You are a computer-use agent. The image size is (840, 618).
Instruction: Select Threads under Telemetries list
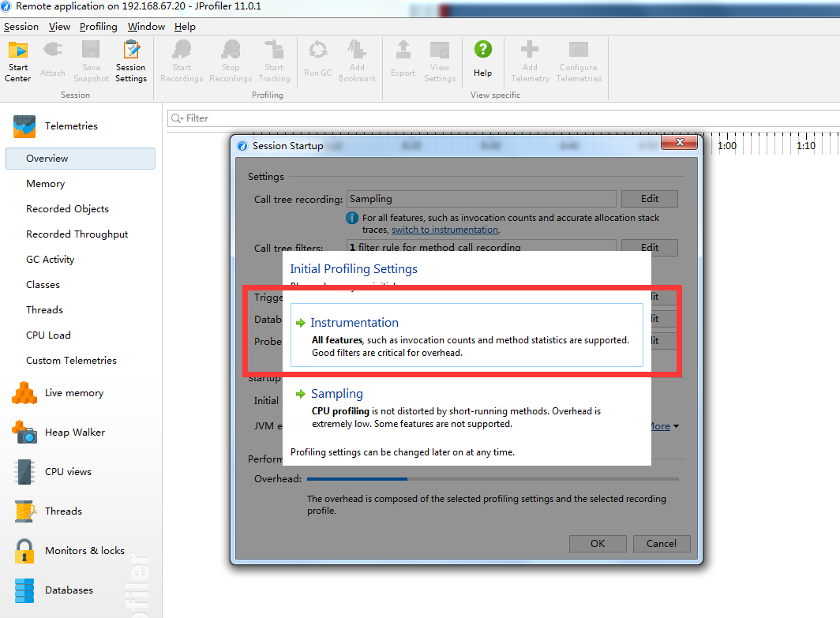[x=44, y=310]
